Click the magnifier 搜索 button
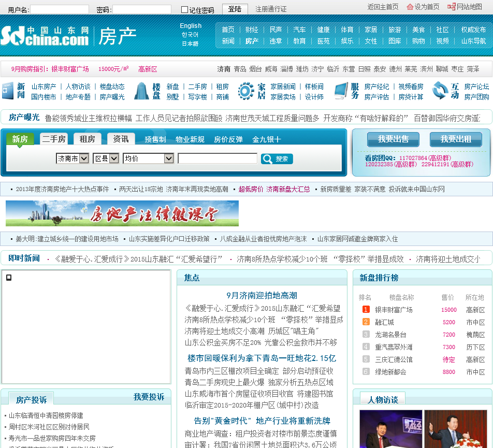The image size is (493, 448). [277, 159]
